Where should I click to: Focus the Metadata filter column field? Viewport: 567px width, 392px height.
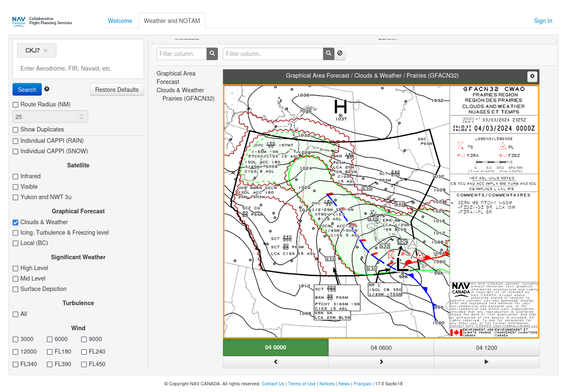coord(182,53)
